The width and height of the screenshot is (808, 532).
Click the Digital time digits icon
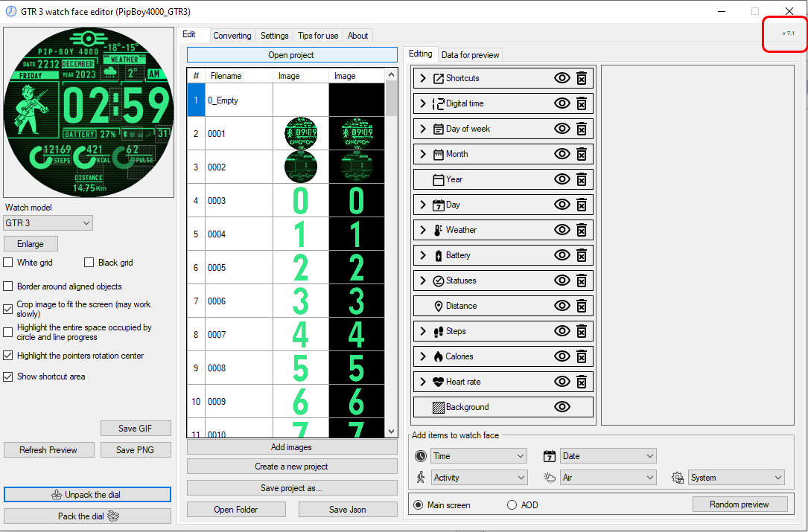point(439,103)
